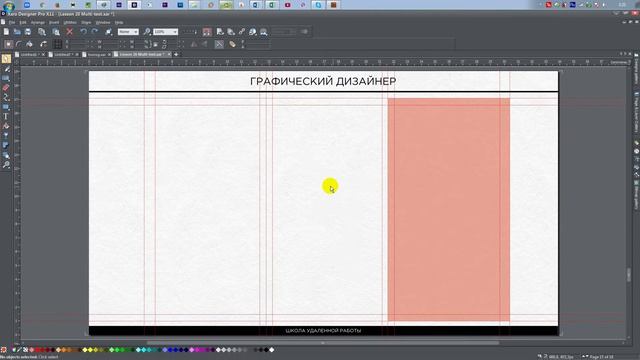Select the Transparency tool
Screen dimensions: 640x360
point(6,136)
